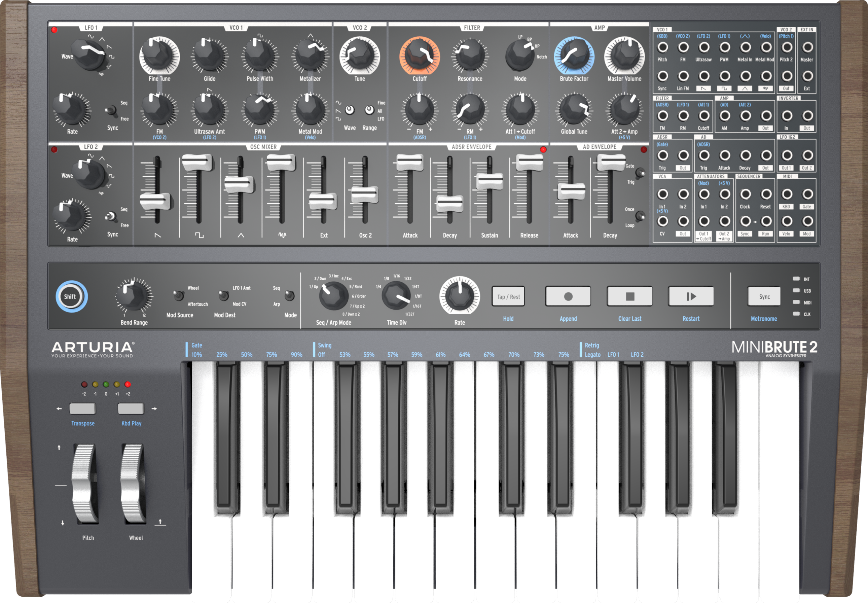Click the blue Brute Factor knob
The height and width of the screenshot is (603, 868).
tap(574, 56)
